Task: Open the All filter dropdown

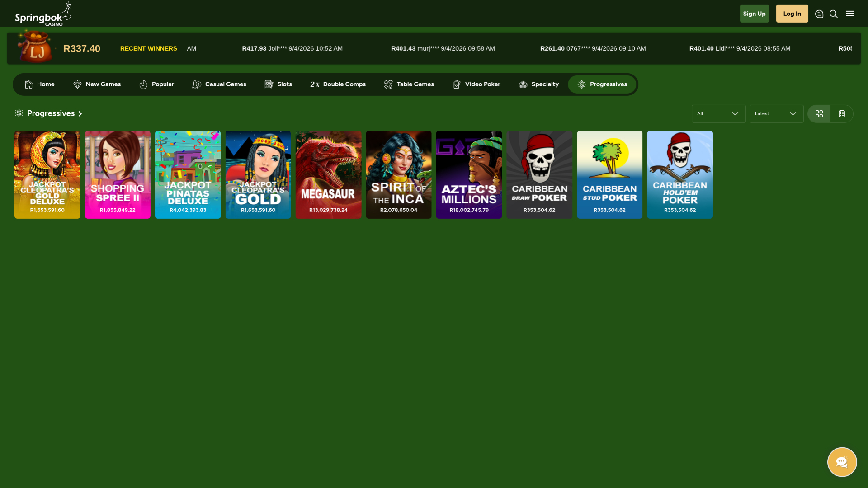Action: (x=718, y=114)
